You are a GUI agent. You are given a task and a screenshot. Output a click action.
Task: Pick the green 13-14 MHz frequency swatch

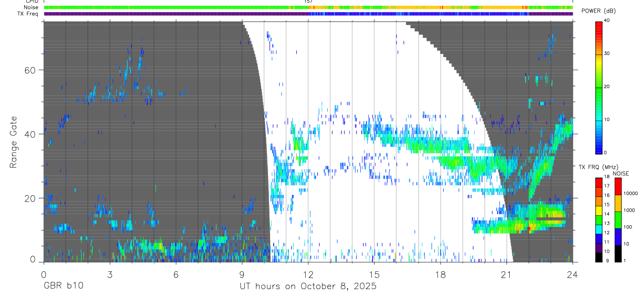tap(598, 219)
